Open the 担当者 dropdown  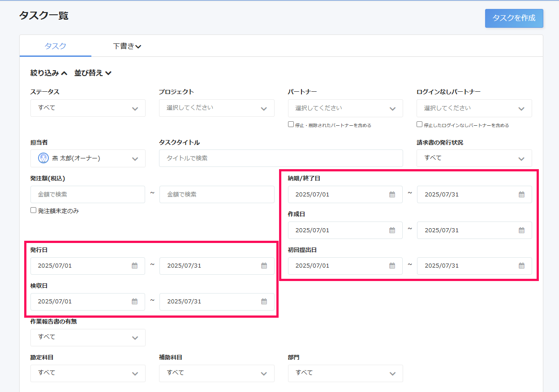point(88,158)
